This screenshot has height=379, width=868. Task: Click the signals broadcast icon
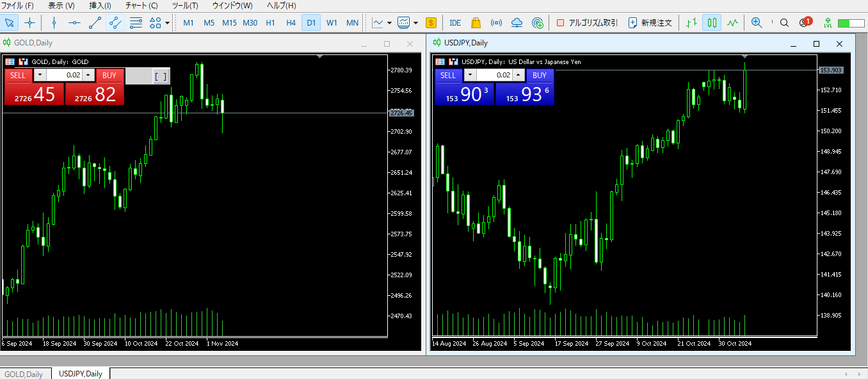tap(496, 23)
